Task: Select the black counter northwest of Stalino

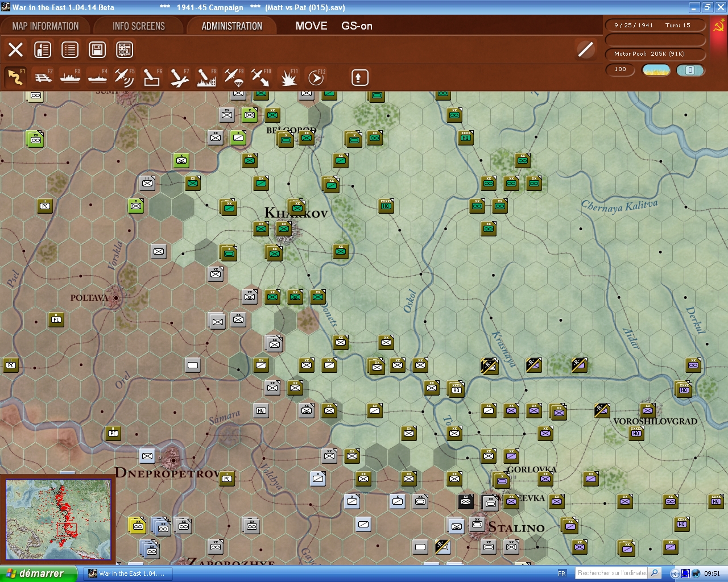Action: tap(466, 501)
